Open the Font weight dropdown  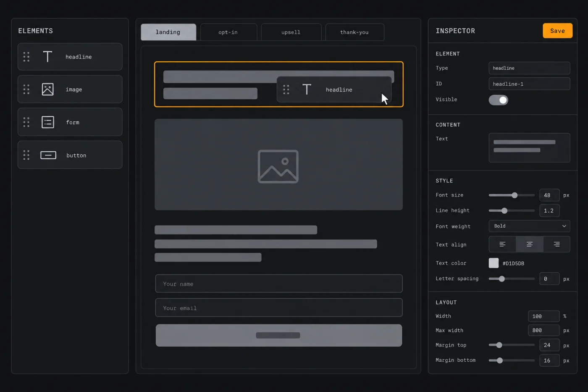pos(529,226)
